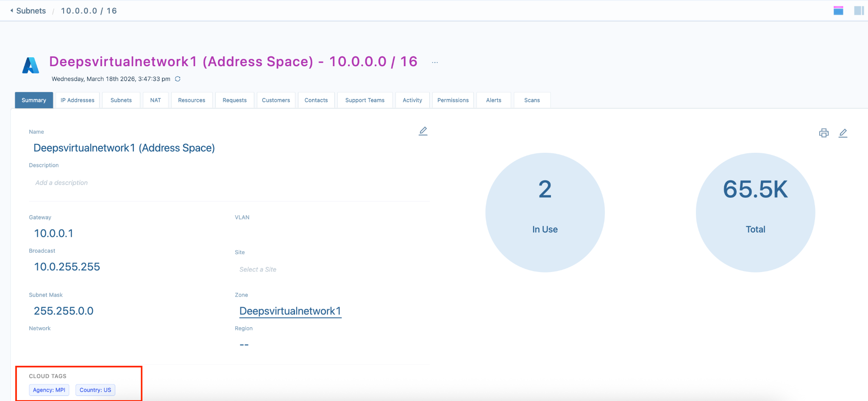Go back to Subnets breadcrumb
The image size is (868, 401).
point(31,11)
